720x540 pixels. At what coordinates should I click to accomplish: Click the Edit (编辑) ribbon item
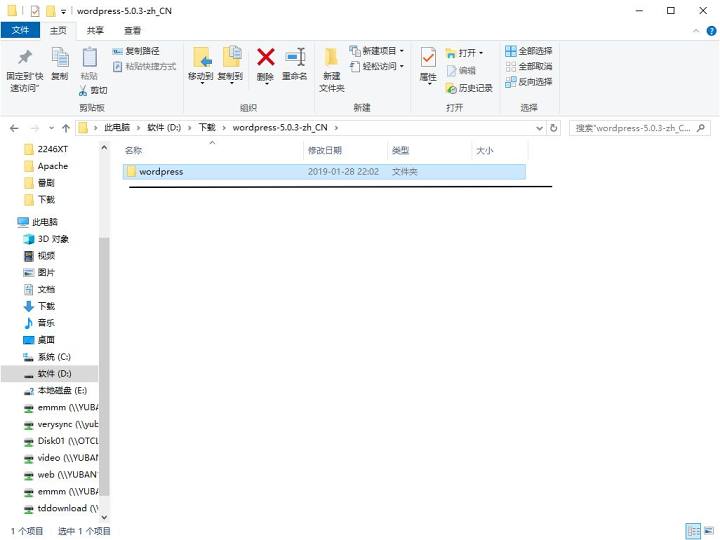point(461,71)
